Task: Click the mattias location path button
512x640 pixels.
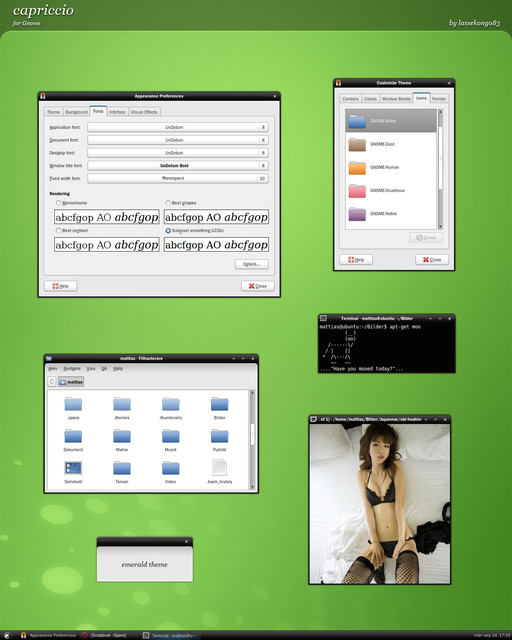Action: pyautogui.click(x=71, y=382)
